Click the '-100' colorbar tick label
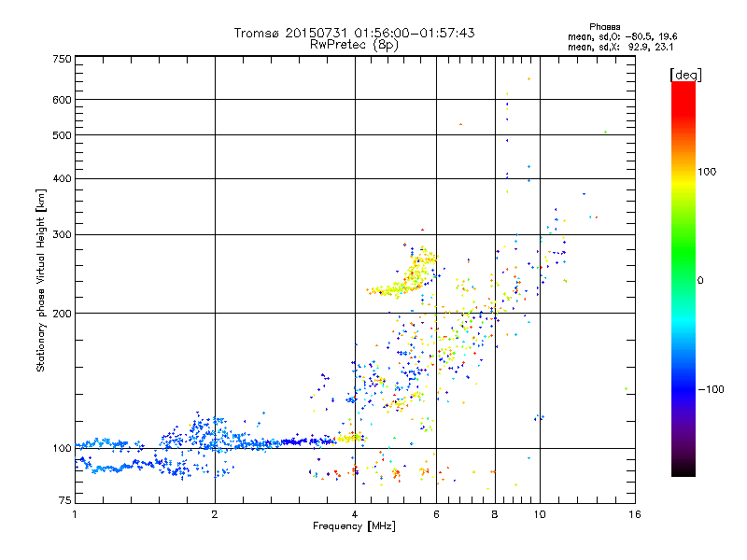 [712, 389]
